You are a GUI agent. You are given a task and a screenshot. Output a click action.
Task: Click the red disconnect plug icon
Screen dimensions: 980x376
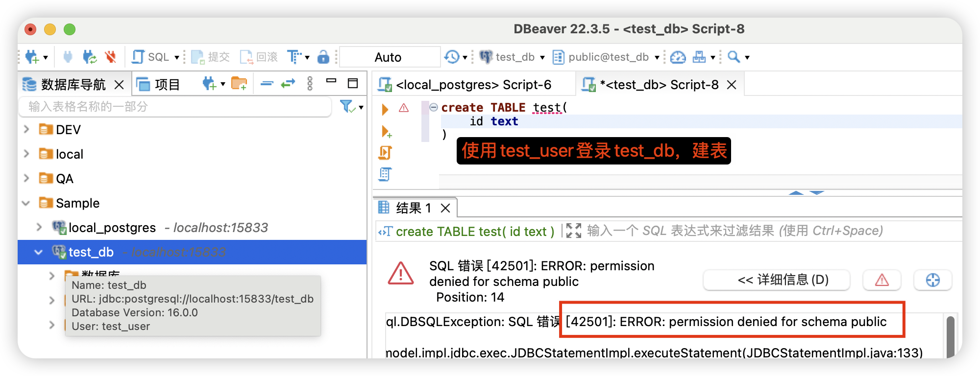(111, 57)
